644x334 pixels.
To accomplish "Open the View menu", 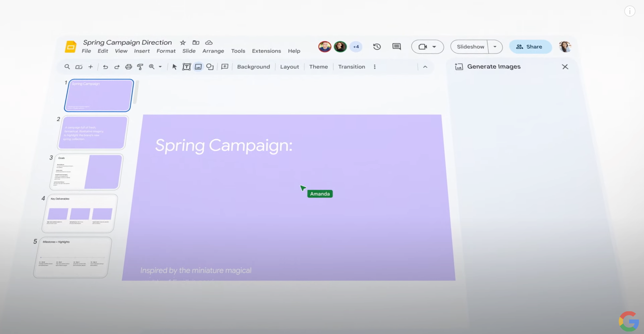I will (x=121, y=51).
